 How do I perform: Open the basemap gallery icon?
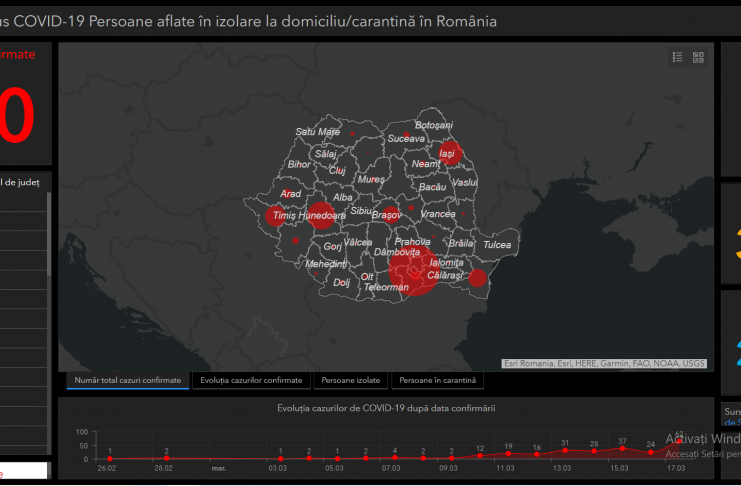(698, 58)
